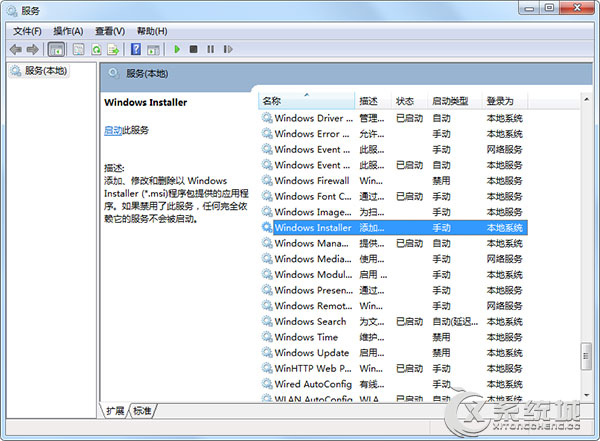The image size is (600, 441).
Task: Select the Windows Mana... service row
Action: click(393, 243)
